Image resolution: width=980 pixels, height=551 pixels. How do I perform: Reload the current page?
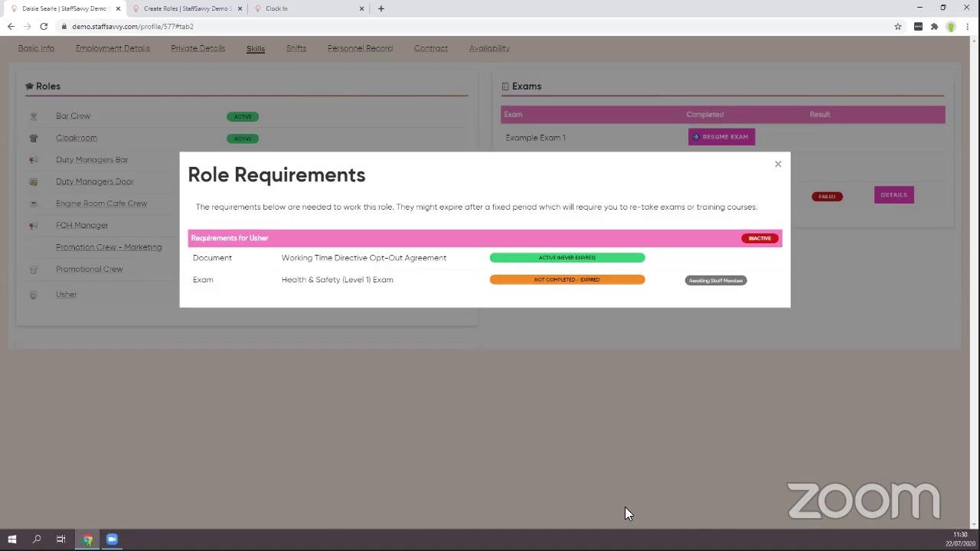[x=44, y=27]
